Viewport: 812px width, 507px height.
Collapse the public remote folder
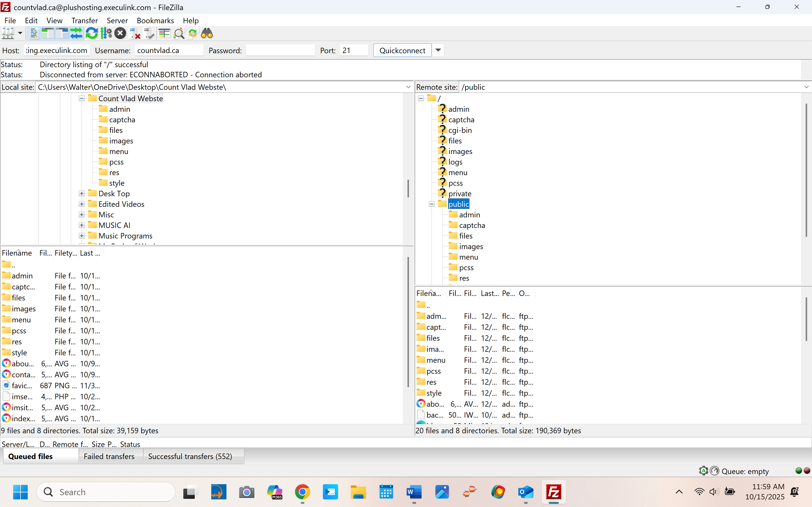pos(432,204)
